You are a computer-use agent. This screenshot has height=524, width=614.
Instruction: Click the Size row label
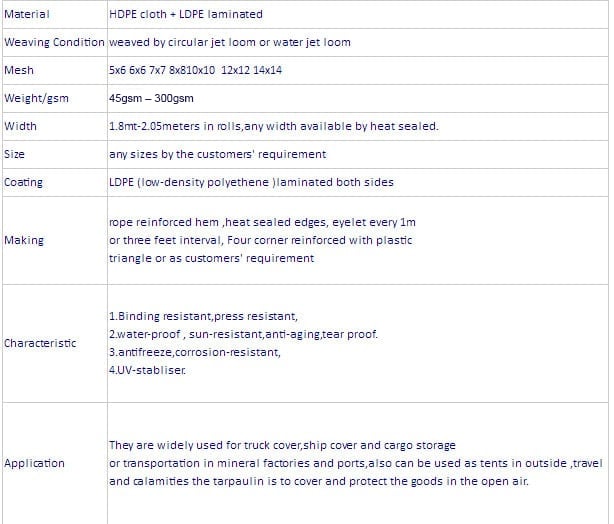[14, 154]
